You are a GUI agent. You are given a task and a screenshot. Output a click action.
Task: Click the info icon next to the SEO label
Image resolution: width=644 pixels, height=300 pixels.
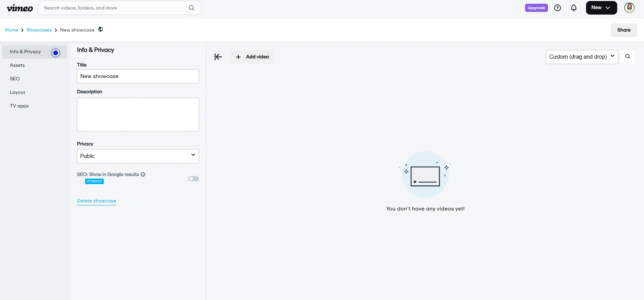pyautogui.click(x=143, y=174)
